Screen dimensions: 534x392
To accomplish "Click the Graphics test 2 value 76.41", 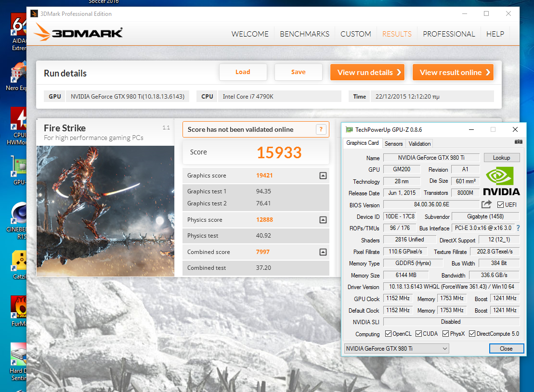I will tap(263, 203).
